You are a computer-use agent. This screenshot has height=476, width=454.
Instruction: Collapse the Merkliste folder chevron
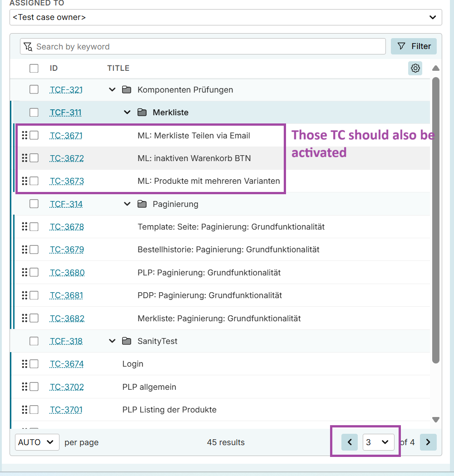pyautogui.click(x=127, y=113)
